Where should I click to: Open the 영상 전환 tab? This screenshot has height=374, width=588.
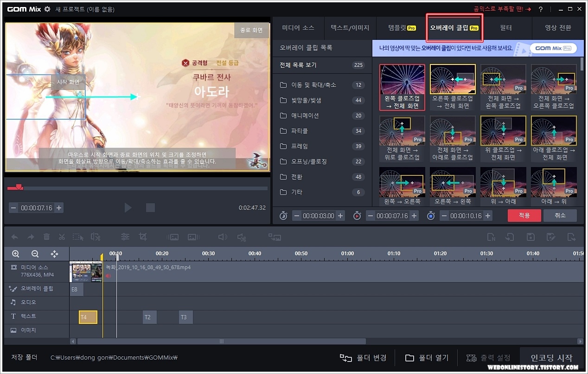point(558,28)
